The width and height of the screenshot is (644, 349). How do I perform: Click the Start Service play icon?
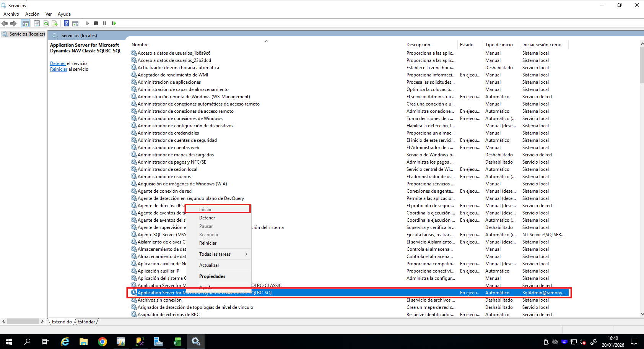coord(88,23)
